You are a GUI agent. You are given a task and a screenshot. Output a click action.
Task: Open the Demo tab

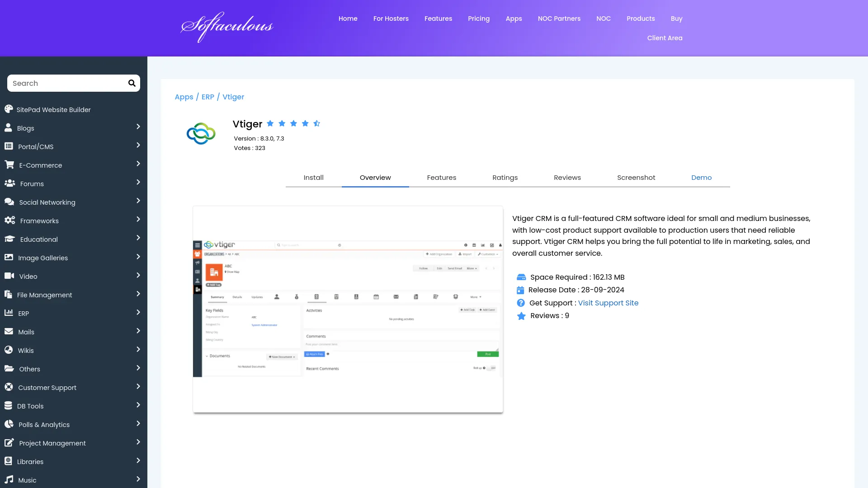701,178
